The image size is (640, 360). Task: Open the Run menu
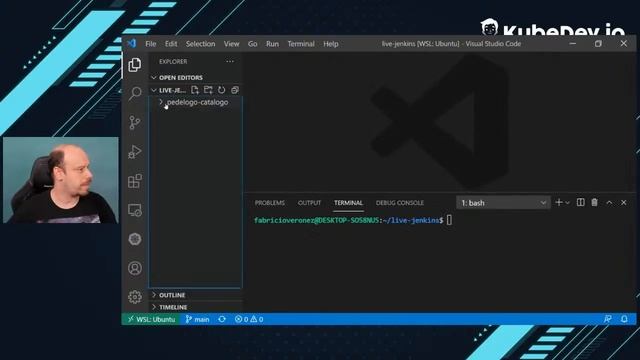pos(272,44)
